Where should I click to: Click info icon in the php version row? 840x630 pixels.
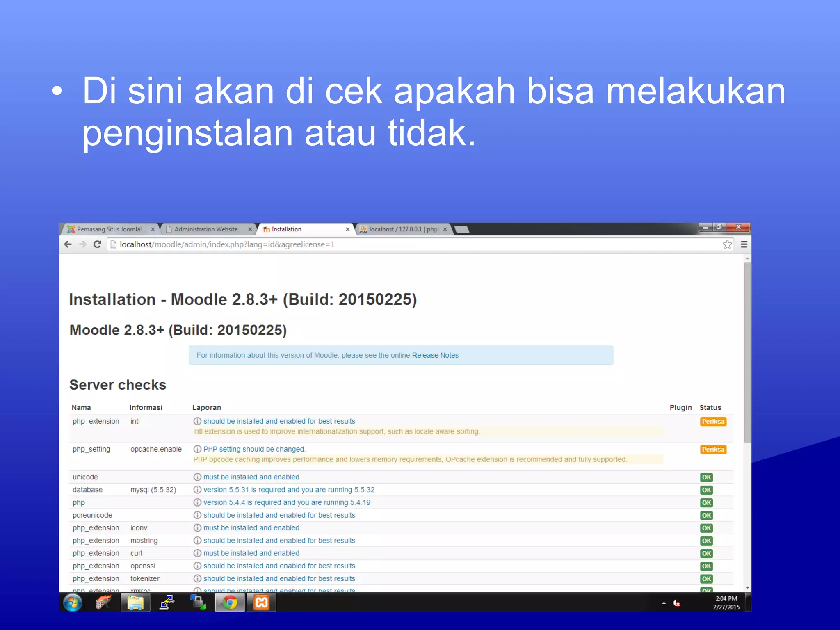197,502
